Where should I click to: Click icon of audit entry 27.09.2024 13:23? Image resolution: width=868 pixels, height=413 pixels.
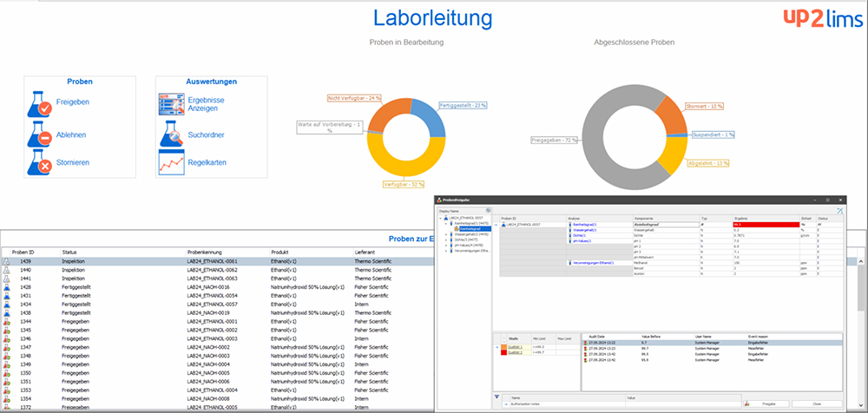[586, 348]
